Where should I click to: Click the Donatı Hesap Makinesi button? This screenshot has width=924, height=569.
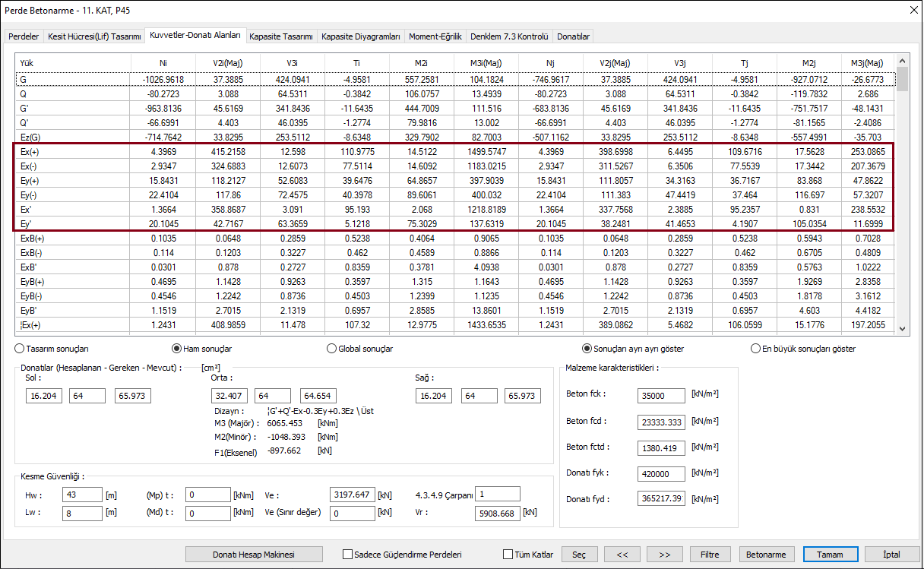pyautogui.click(x=254, y=555)
